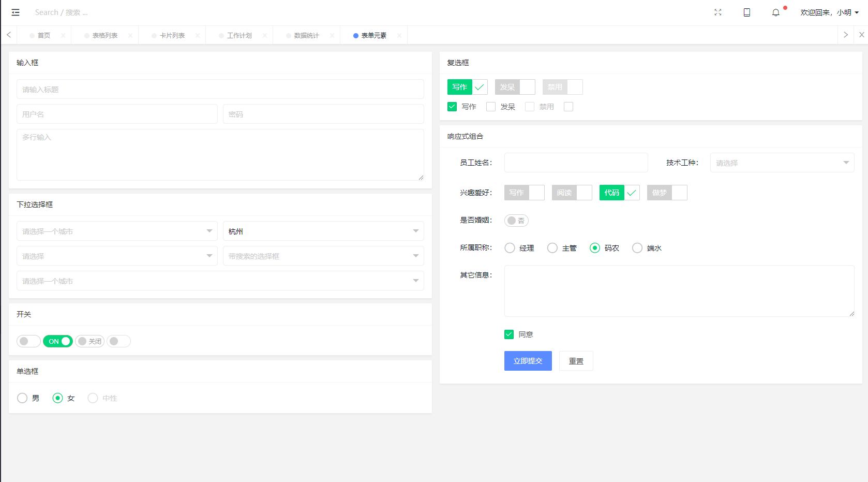This screenshot has width=868, height=482.
Task: Click the 立即提交 button
Action: click(x=528, y=361)
